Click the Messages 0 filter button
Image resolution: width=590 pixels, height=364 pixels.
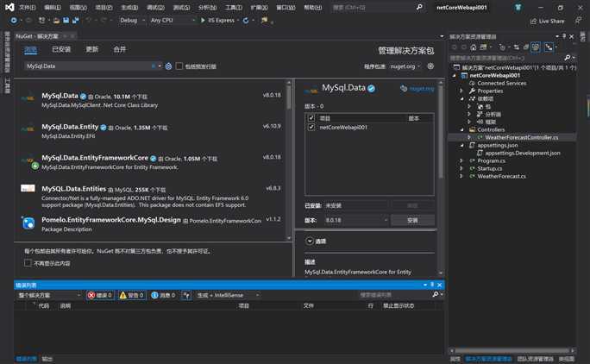point(163,295)
